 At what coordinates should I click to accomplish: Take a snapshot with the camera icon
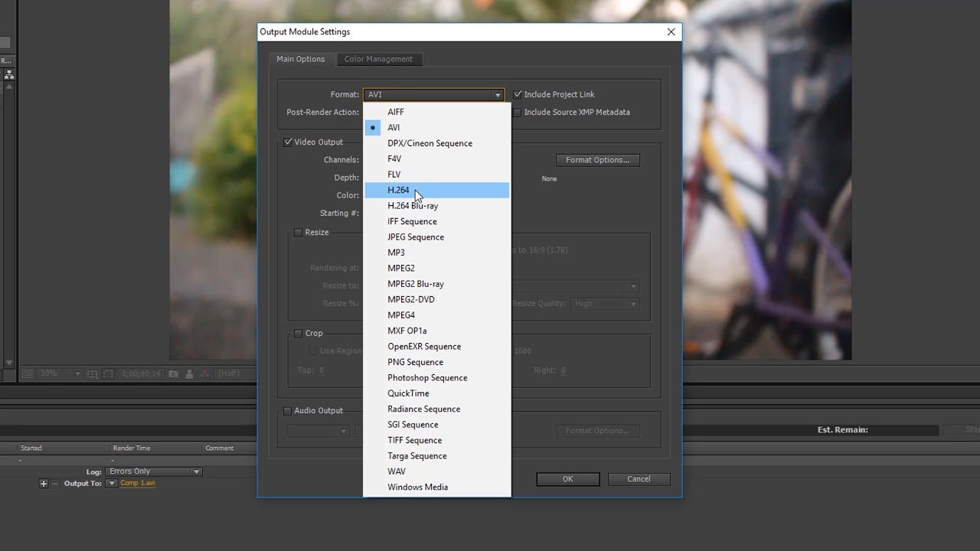[x=174, y=373]
